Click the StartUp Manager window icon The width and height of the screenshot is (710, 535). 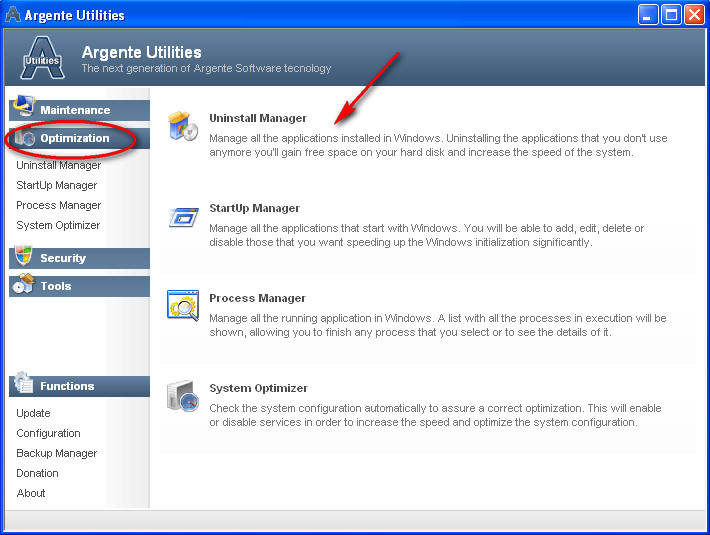(183, 217)
